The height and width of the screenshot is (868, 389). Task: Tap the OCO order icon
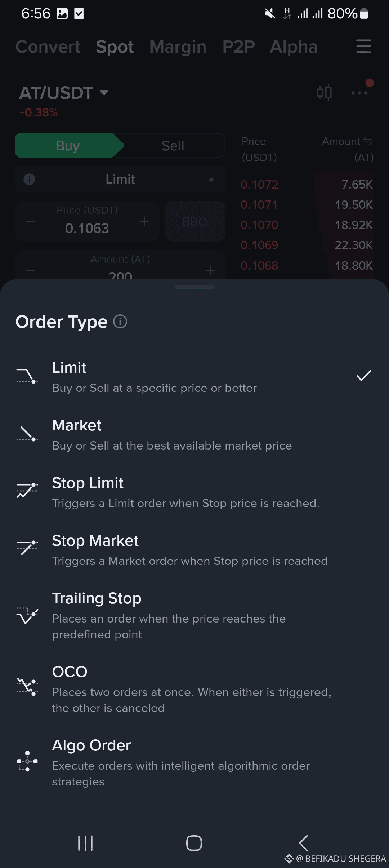click(x=27, y=686)
